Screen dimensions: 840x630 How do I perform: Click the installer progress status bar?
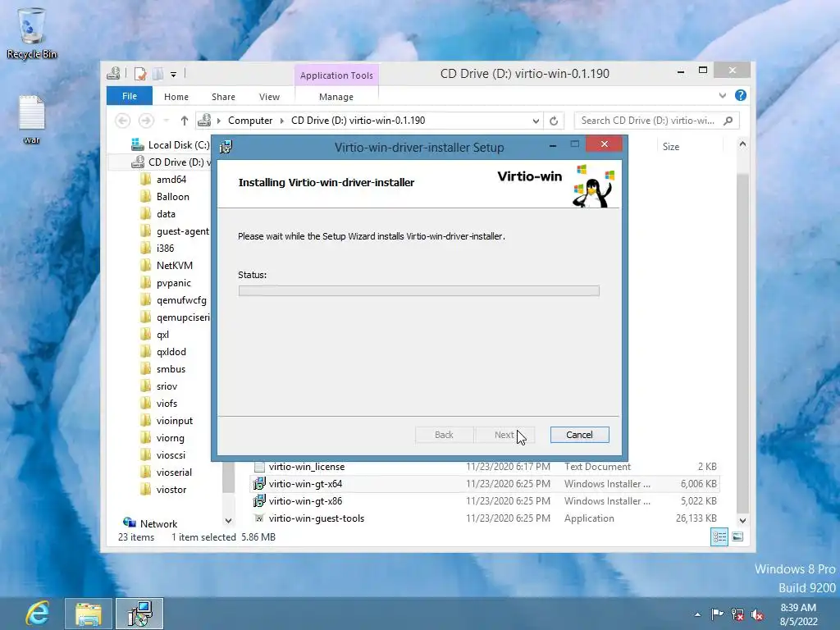[x=419, y=291]
